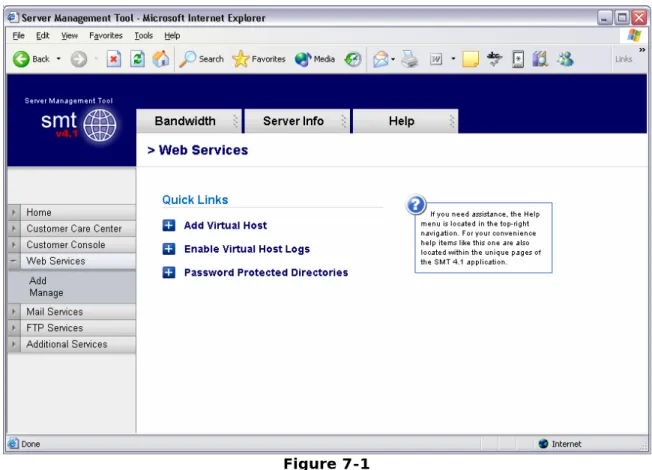Open the Back button history dropdown arrow
This screenshot has width=652, height=470.
point(59,59)
